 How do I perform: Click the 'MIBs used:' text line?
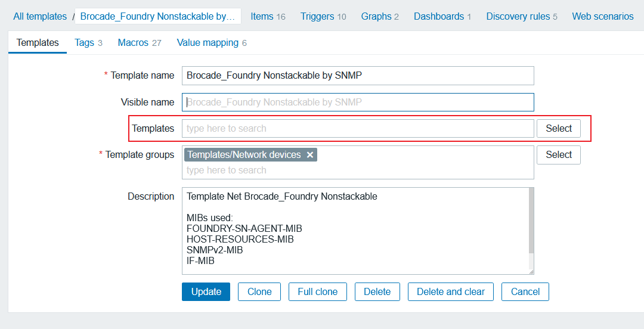click(x=209, y=218)
